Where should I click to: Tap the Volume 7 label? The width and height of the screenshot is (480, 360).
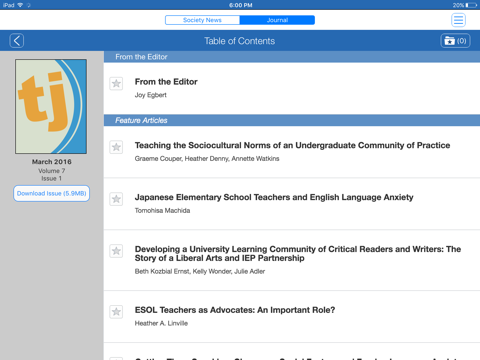[52, 171]
